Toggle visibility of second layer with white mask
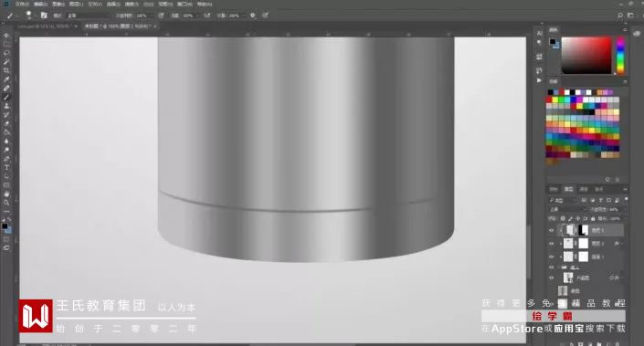The height and width of the screenshot is (346, 644). click(552, 244)
